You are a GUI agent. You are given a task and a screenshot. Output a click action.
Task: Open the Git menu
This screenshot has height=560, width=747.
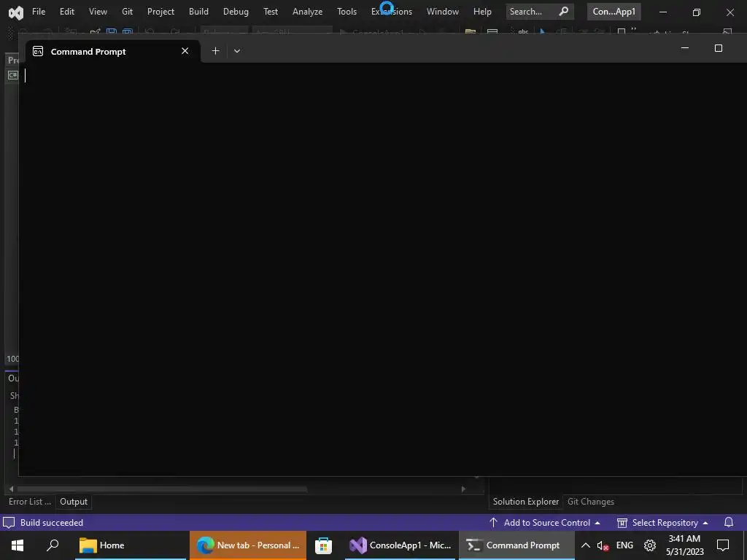click(127, 12)
